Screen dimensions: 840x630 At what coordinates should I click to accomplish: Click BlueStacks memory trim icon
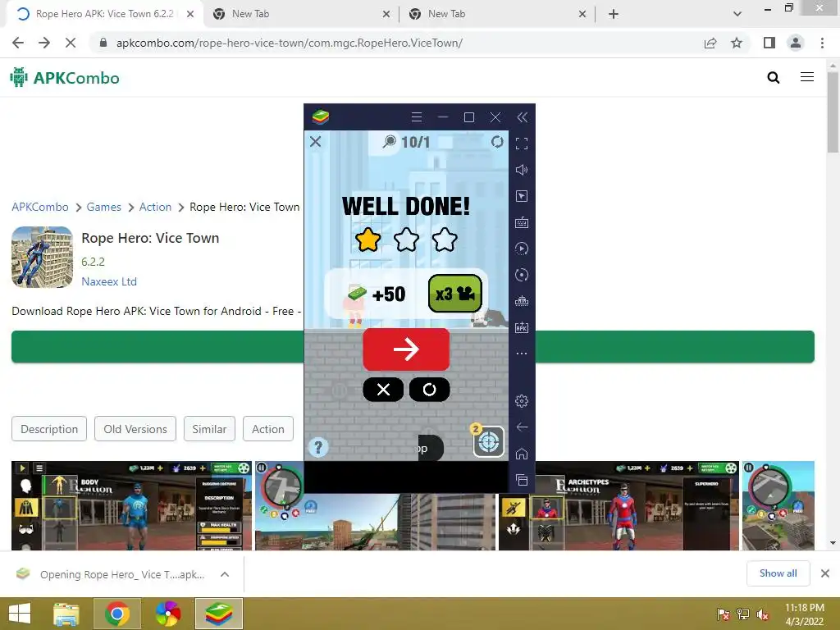point(521,301)
